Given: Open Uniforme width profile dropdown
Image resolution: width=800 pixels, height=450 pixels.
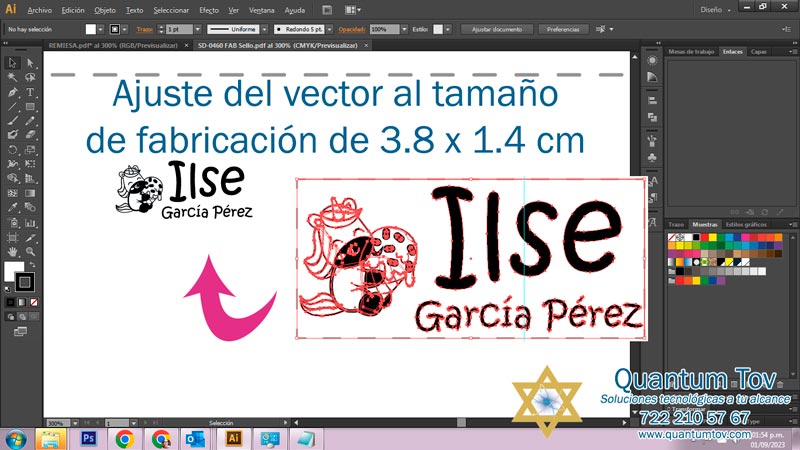Looking at the screenshot, I should click(264, 30).
